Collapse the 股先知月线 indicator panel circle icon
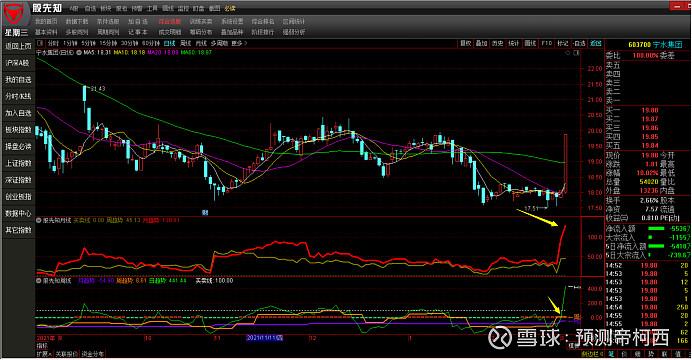Image resolution: width=692 pixels, height=360 pixels. pyautogui.click(x=39, y=220)
